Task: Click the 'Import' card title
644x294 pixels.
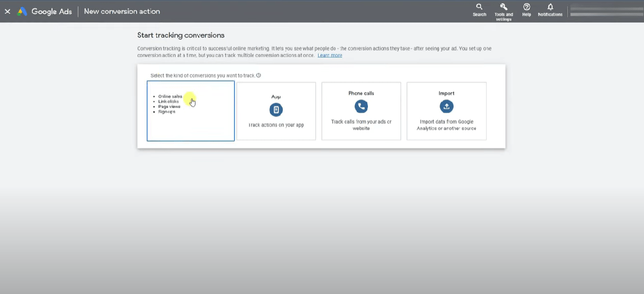Action: click(x=446, y=94)
